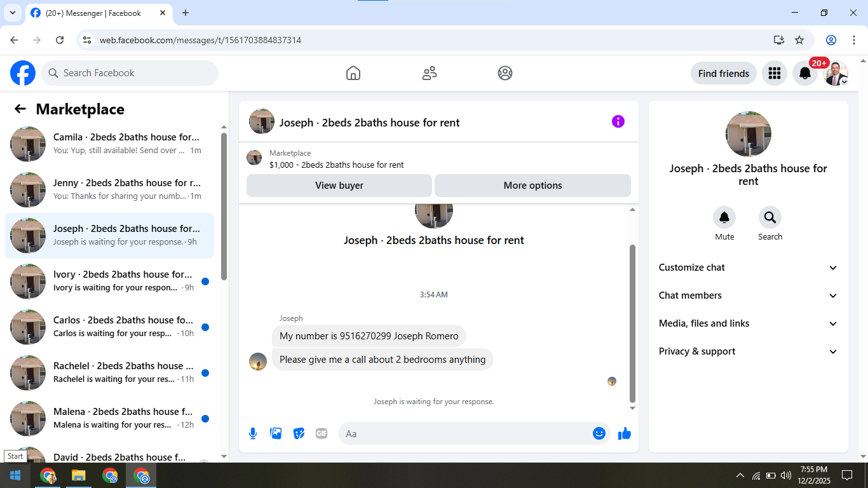The height and width of the screenshot is (488, 868).
Task: Choose a sticker
Action: coord(299,433)
